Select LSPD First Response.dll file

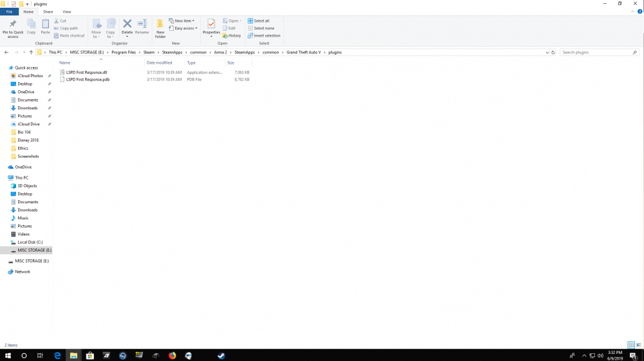87,72
